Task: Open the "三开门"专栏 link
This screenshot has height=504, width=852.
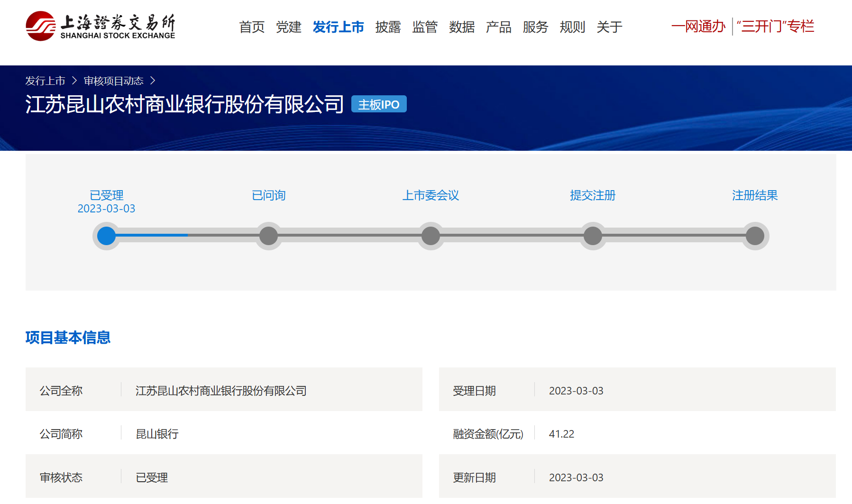Action: tap(776, 27)
